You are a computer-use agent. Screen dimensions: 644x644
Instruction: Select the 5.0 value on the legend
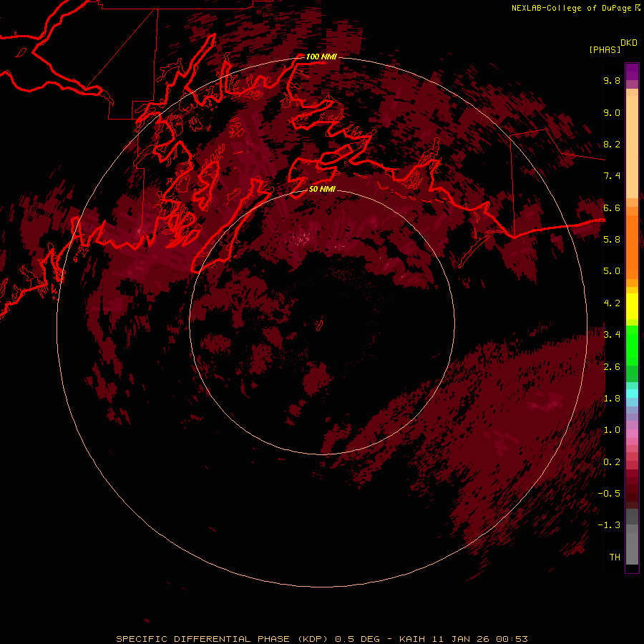[x=612, y=271]
